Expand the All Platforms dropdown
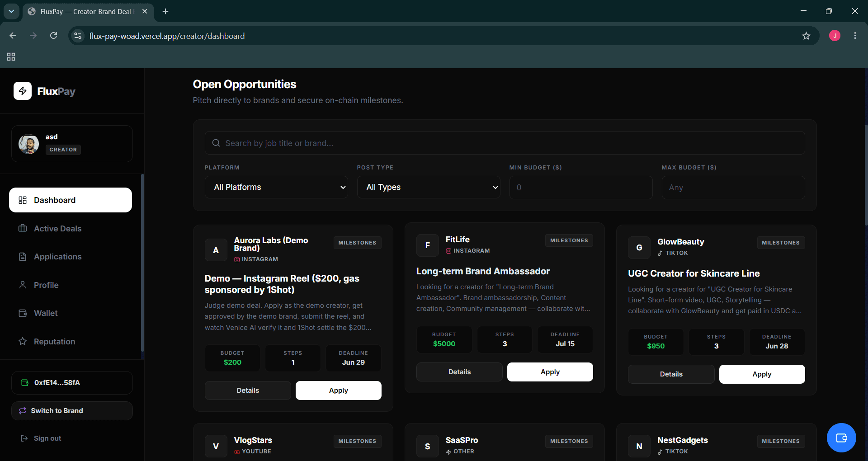The width and height of the screenshot is (868, 461). point(276,187)
